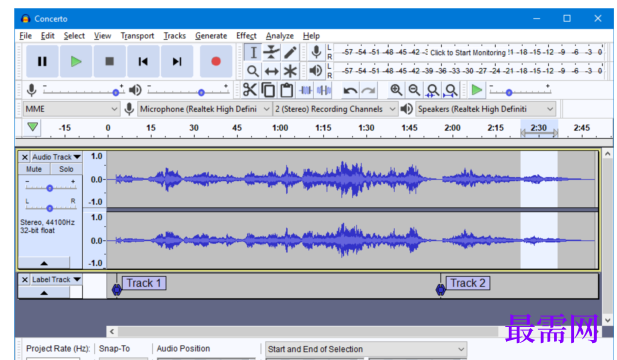Redo the last undone action
The width and height of the screenshot is (617, 360).
pos(368,90)
